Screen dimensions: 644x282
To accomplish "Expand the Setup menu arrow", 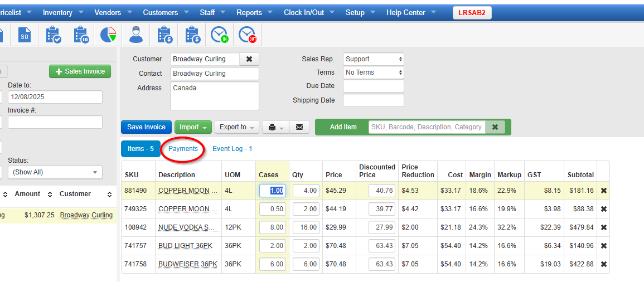I will pyautogui.click(x=373, y=12).
